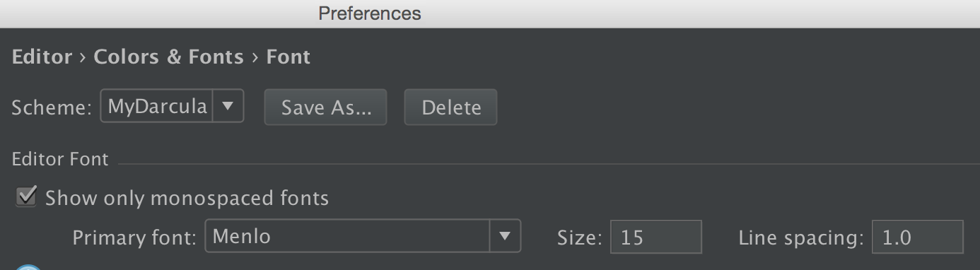Delete the current color scheme
The image size is (980, 270).
tap(451, 107)
